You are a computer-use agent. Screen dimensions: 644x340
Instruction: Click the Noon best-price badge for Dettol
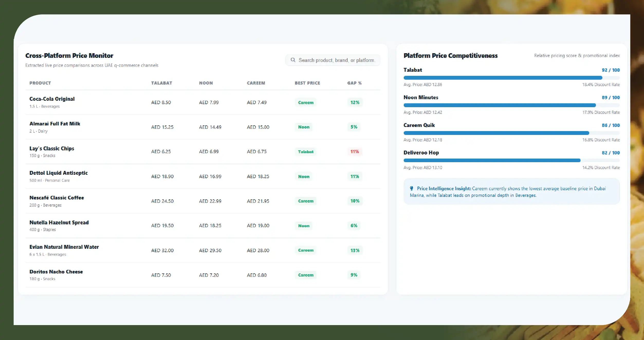pyautogui.click(x=303, y=177)
